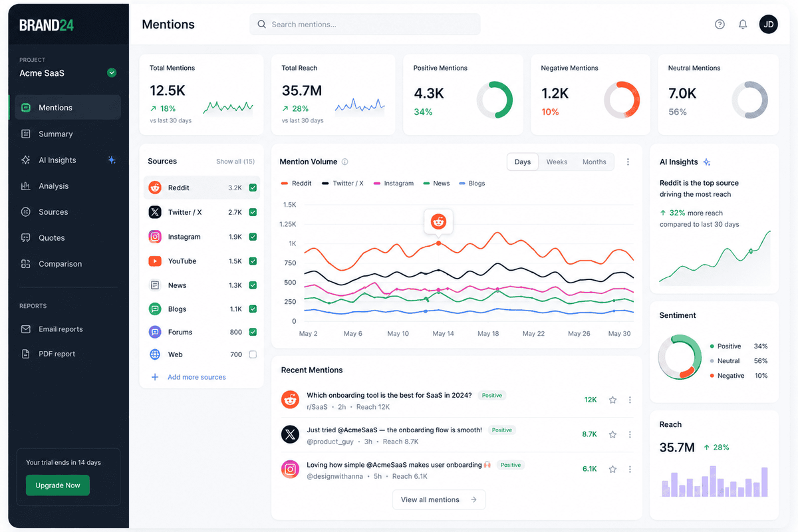The height and width of the screenshot is (532, 798).
Task: Open Quotes in the sidebar
Action: 68,238
